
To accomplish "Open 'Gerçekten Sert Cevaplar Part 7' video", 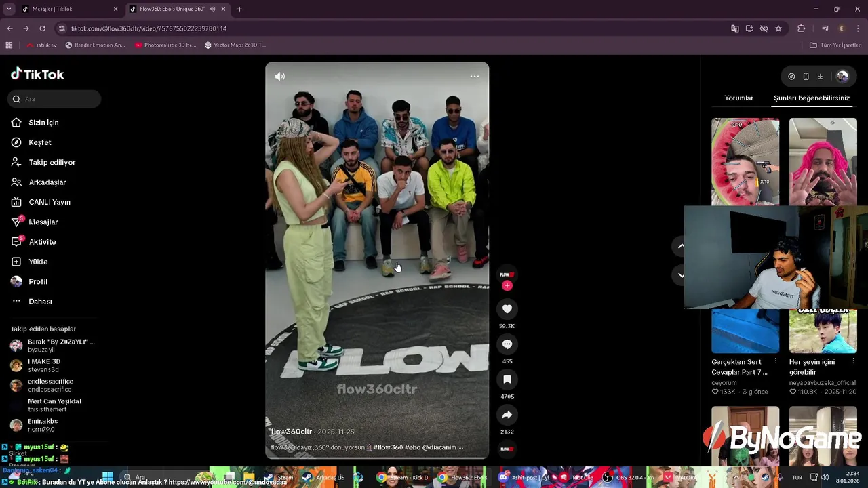I will (739, 367).
